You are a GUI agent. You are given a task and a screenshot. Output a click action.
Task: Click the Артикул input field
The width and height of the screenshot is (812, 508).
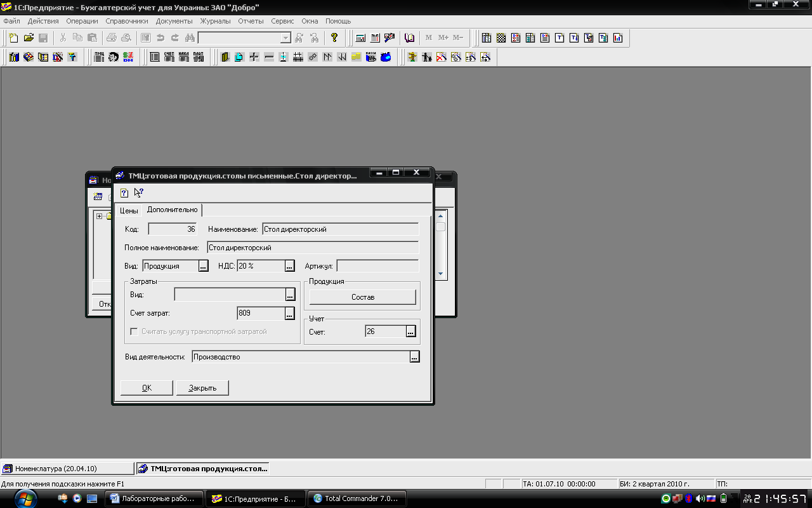[x=377, y=266]
